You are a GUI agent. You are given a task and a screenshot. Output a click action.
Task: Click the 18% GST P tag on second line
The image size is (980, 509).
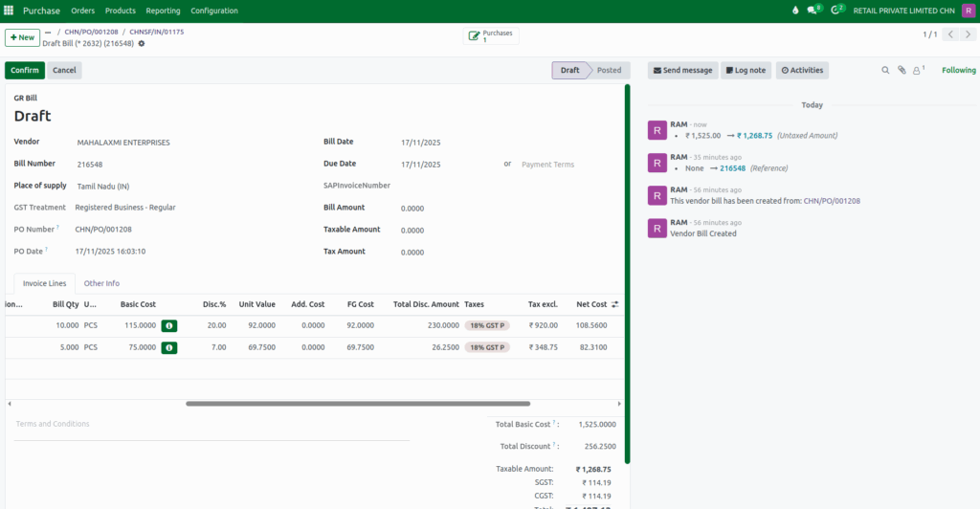point(487,348)
